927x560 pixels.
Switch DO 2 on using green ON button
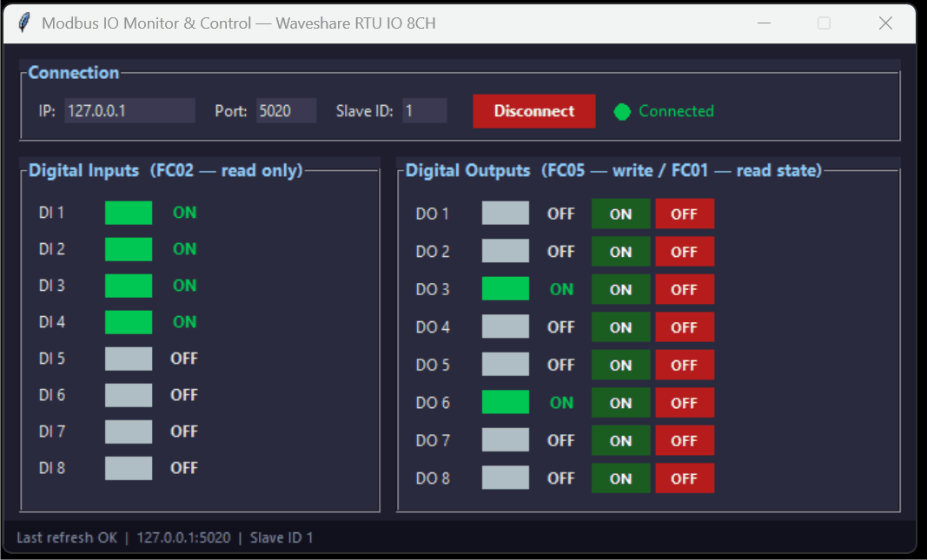pos(621,252)
